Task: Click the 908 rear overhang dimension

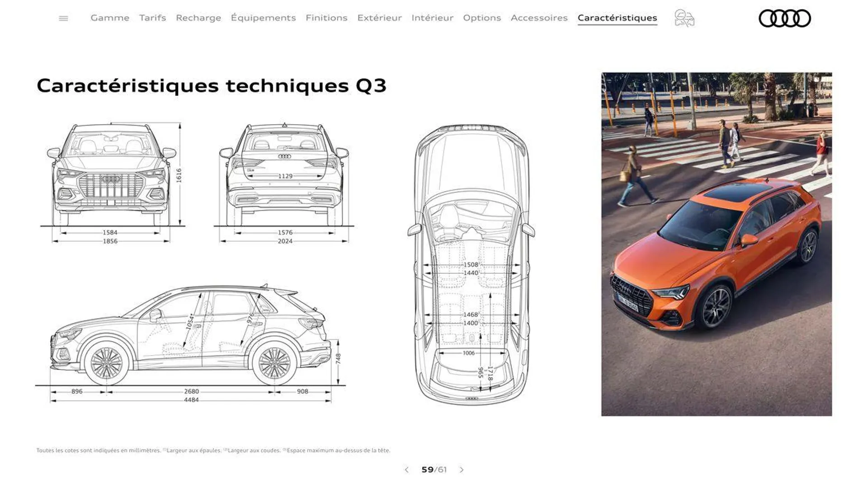Action: 302,391
